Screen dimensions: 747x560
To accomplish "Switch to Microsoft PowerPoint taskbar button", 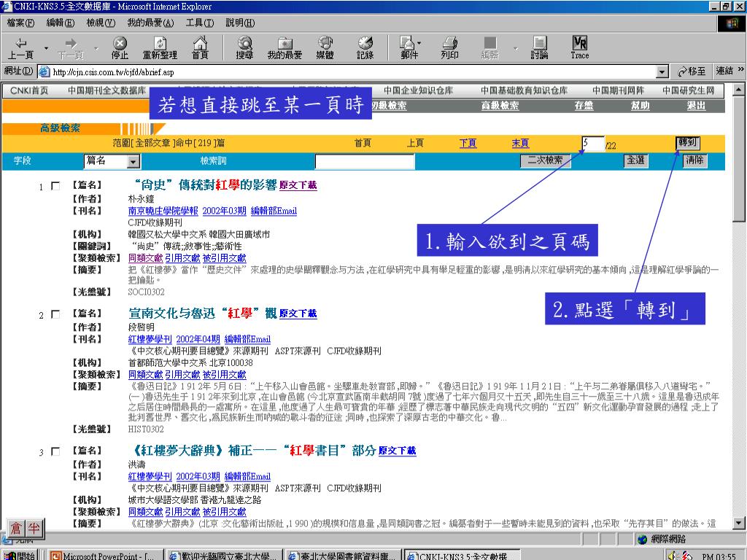I will (105, 555).
